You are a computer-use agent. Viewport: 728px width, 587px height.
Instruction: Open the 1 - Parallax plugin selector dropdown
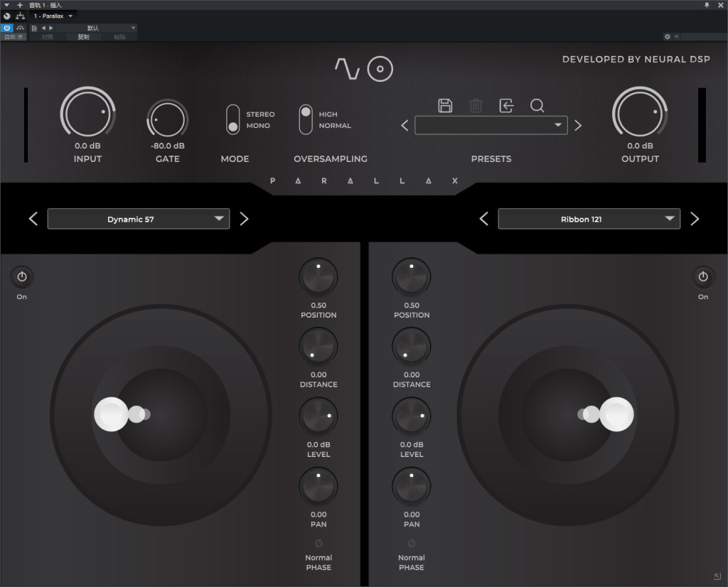(53, 16)
